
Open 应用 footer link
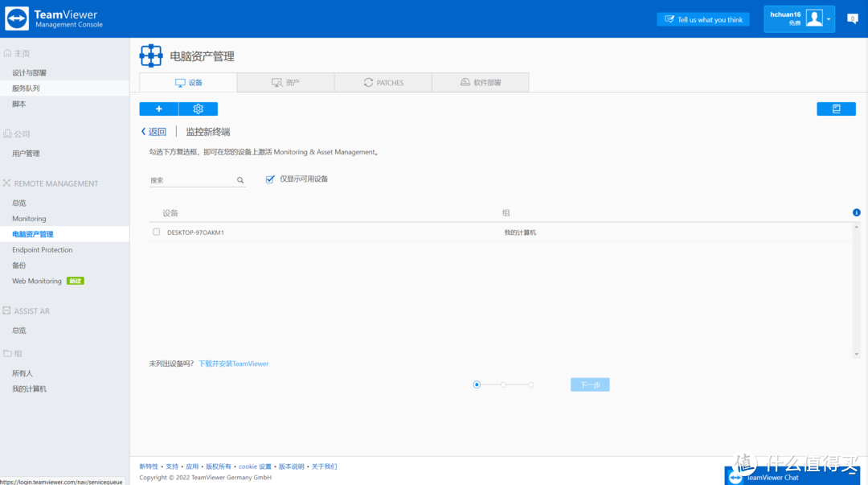[x=192, y=467]
